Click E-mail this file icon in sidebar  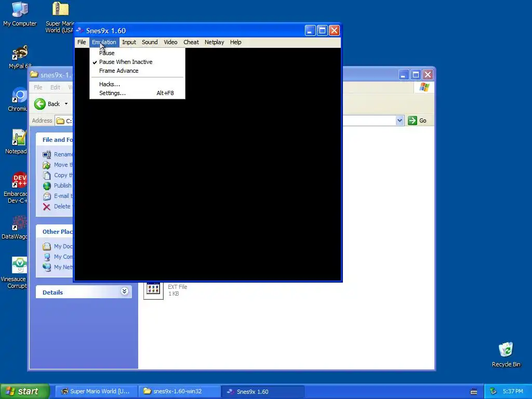(x=47, y=196)
